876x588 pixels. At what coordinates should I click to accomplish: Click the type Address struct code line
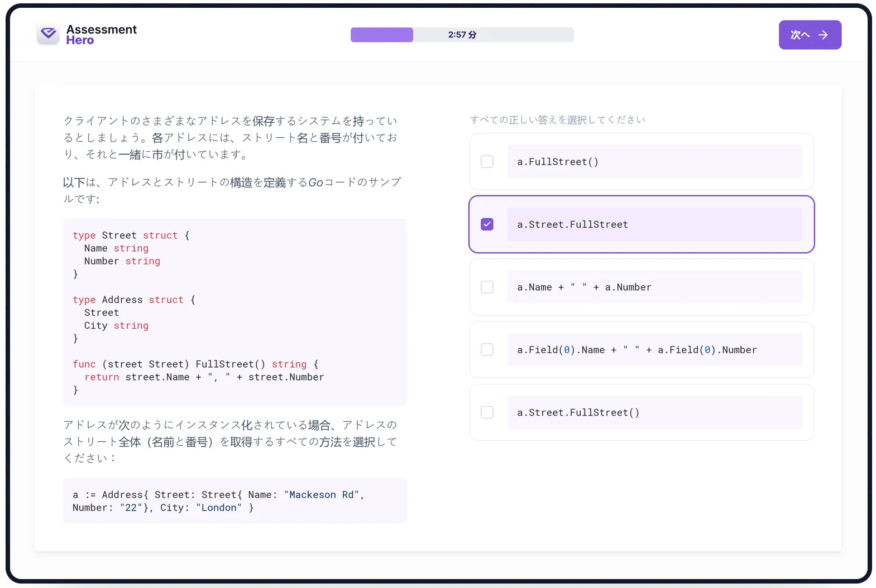coord(134,300)
